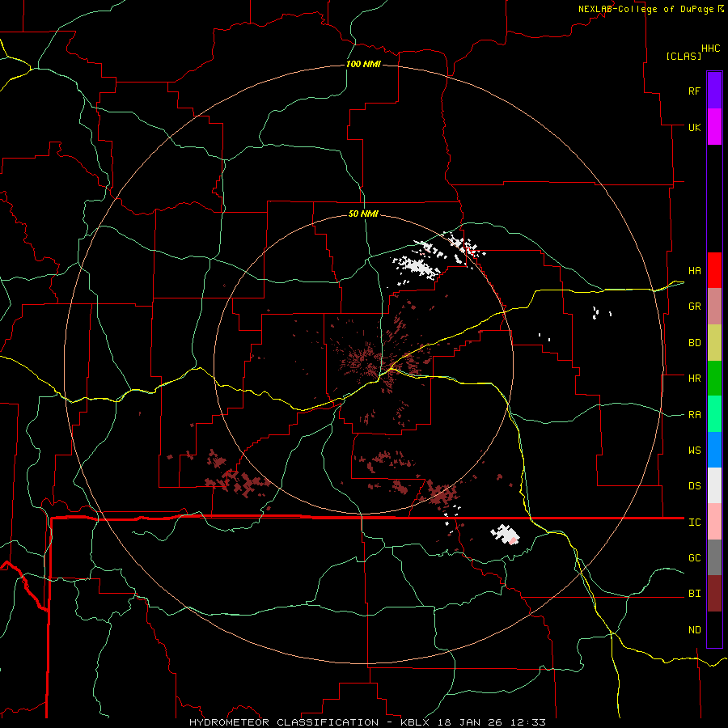The width and height of the screenshot is (728, 728).
Task: Click the mint green RA legend swatch
Action: point(714,413)
